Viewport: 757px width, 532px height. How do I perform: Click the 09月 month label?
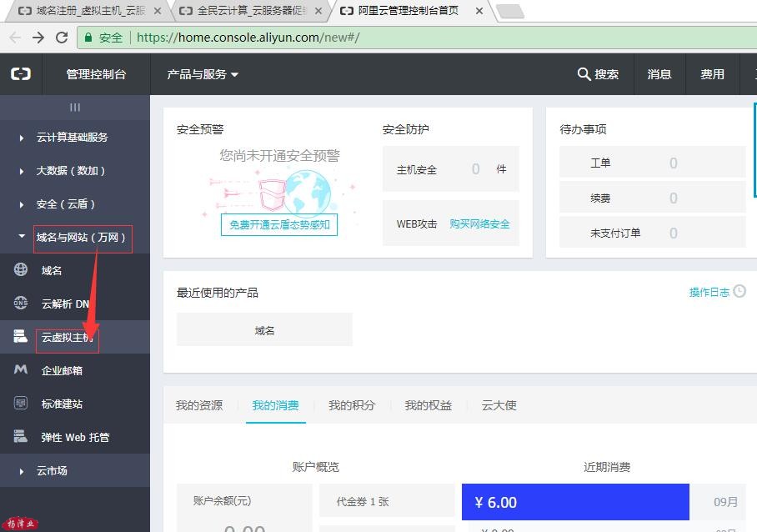(x=725, y=502)
